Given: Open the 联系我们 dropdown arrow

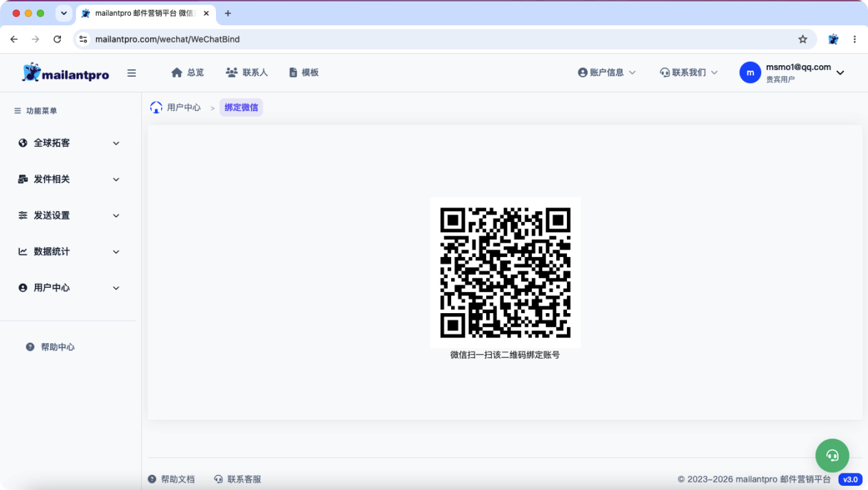Looking at the screenshot, I should [714, 73].
